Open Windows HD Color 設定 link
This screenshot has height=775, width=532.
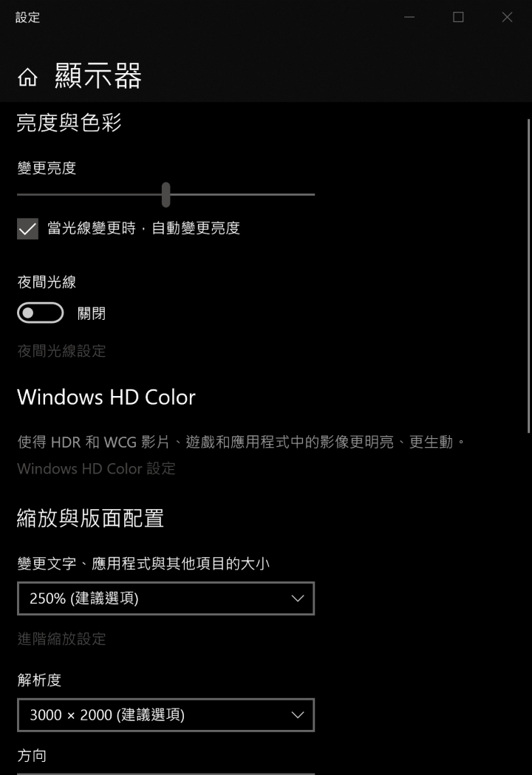pos(96,468)
